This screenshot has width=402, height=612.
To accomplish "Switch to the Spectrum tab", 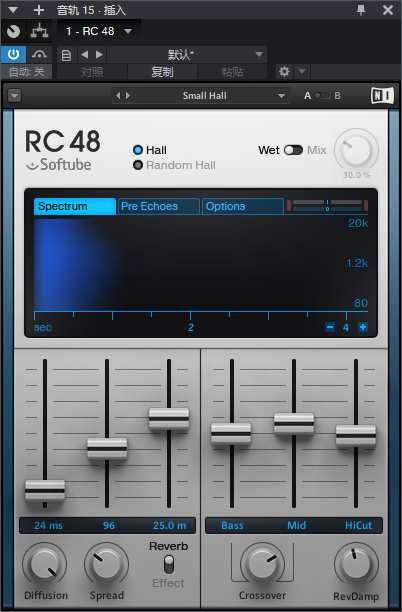I will tap(75, 206).
